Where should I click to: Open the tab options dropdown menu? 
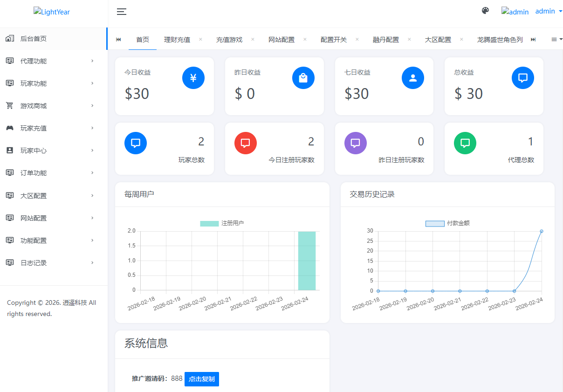[556, 40]
